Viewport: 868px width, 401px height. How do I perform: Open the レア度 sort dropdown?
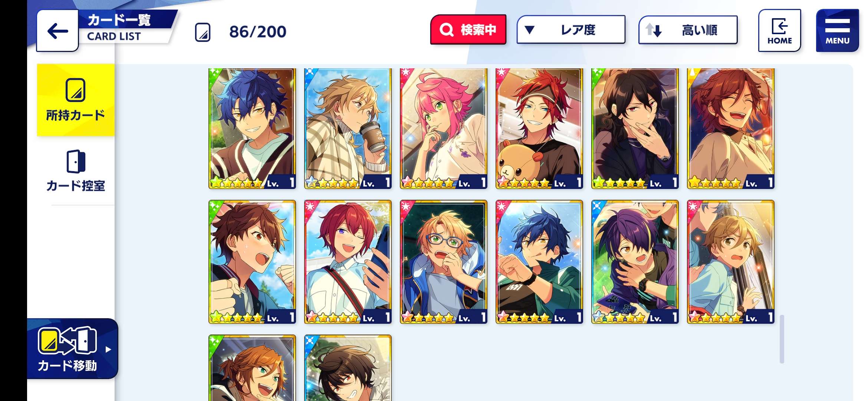click(571, 30)
